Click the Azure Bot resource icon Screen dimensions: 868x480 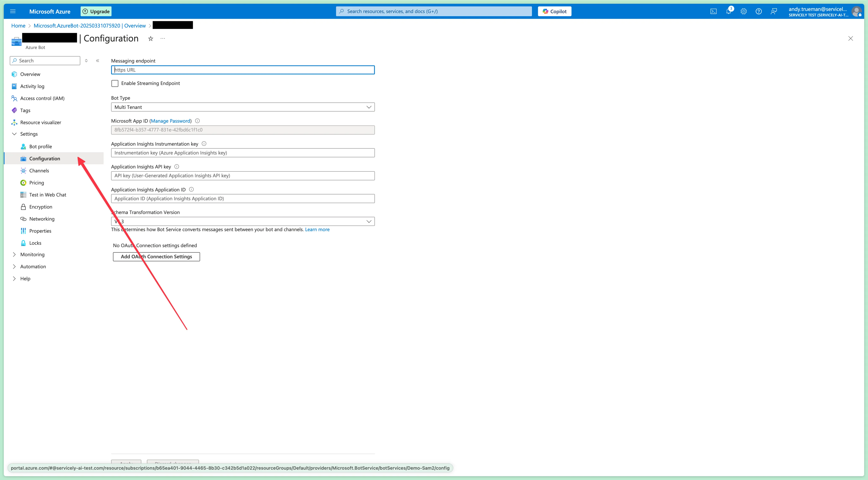(x=16, y=41)
